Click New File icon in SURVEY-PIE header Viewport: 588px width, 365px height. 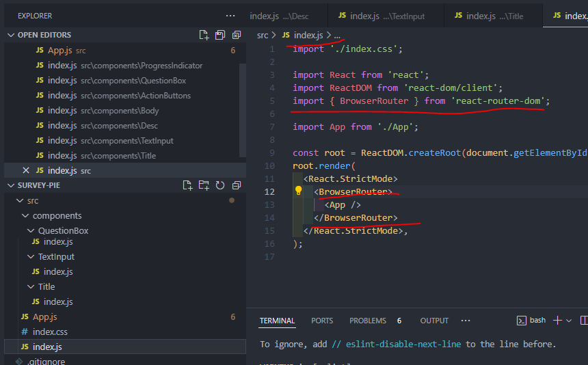[187, 185]
